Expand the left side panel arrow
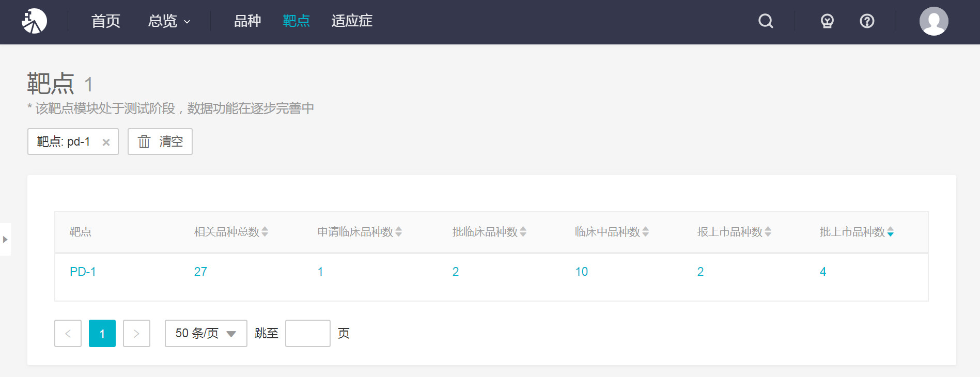The height and width of the screenshot is (377, 980). click(x=5, y=239)
